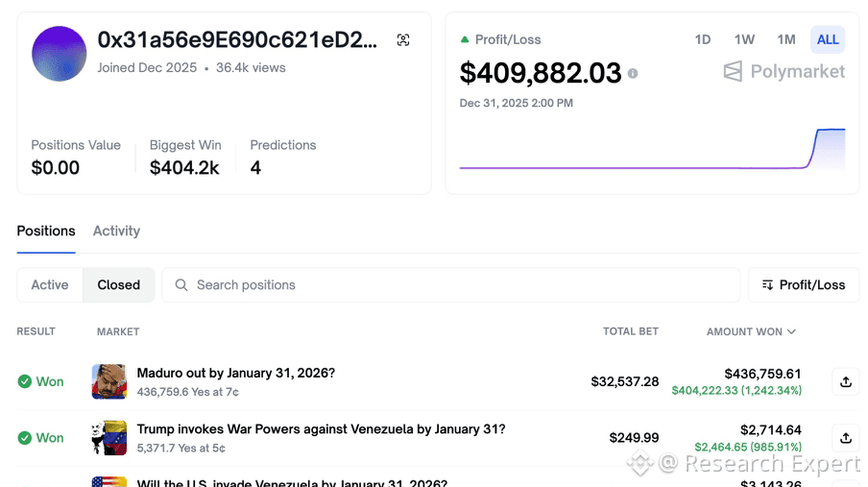Click the Polymarket logo
The image size is (868, 487).
click(x=784, y=71)
